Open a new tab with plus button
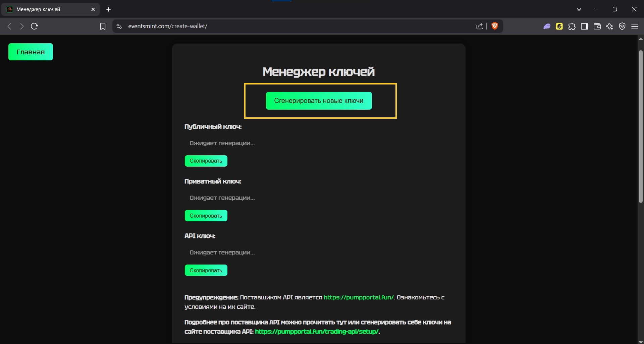 click(108, 9)
